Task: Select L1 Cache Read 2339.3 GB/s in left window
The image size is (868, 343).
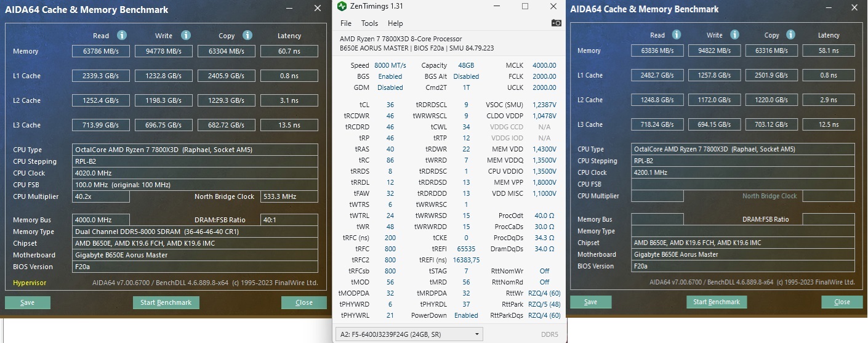Action: (101, 76)
